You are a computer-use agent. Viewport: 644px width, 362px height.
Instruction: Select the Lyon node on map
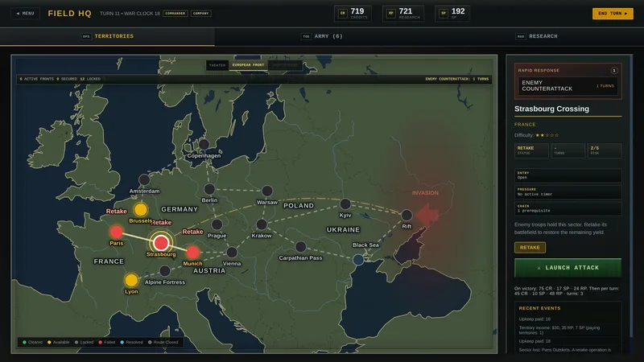tap(131, 280)
